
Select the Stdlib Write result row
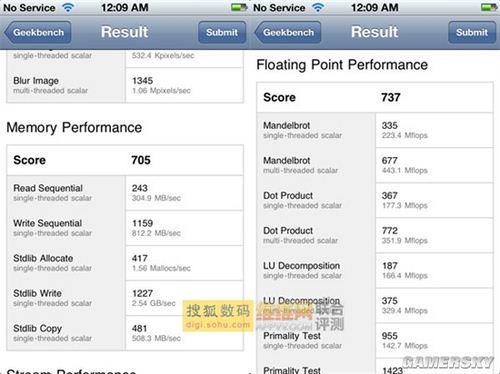[x=125, y=298]
